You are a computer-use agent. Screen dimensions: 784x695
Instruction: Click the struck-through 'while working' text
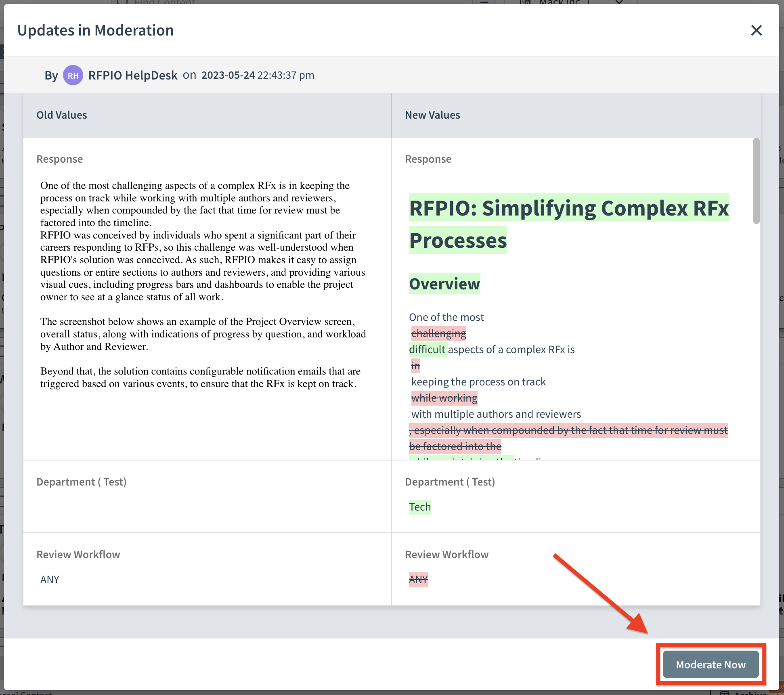pos(444,398)
